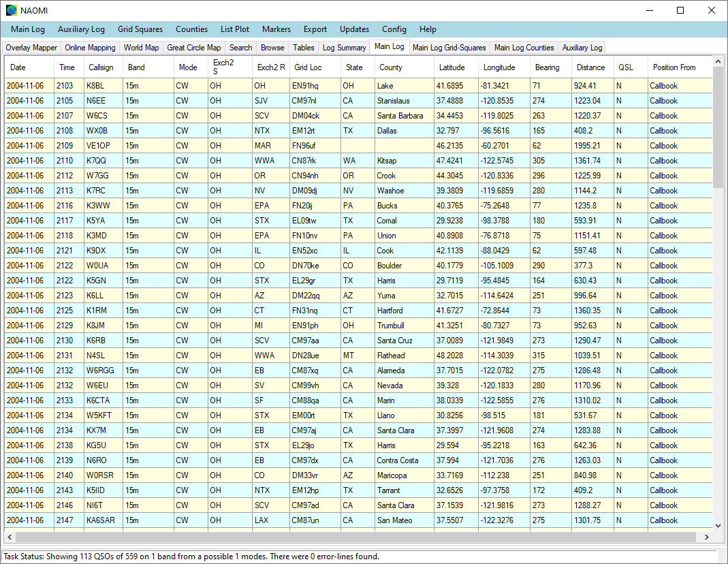
Task: Switch to the Tables tab
Action: pos(304,48)
